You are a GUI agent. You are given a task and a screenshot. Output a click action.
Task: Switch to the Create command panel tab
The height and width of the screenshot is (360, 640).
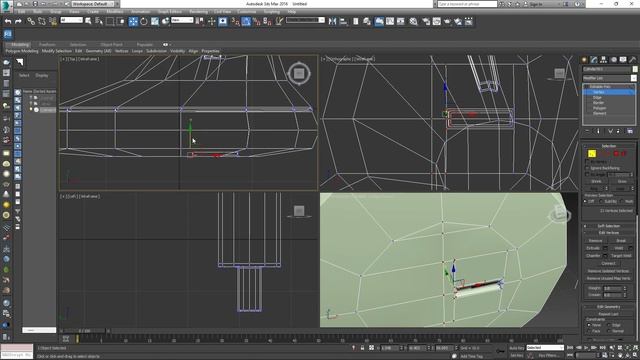584,60
